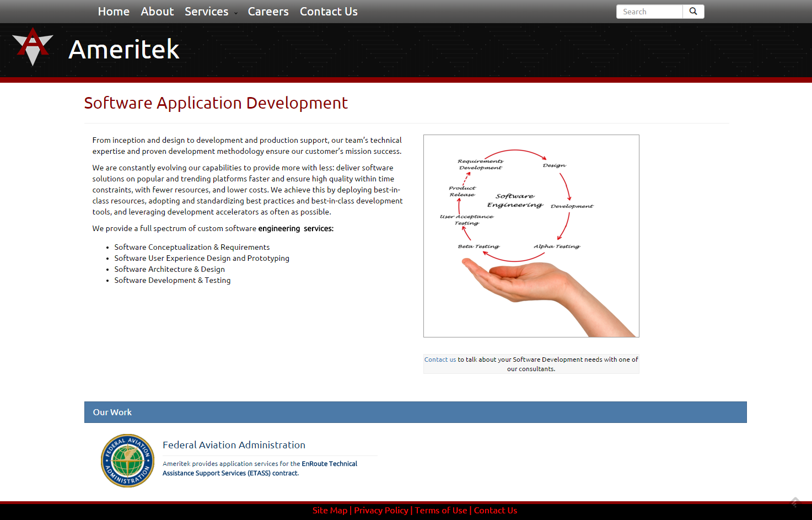Click the Ameritek site title text
This screenshot has width=812, height=520.
point(124,50)
